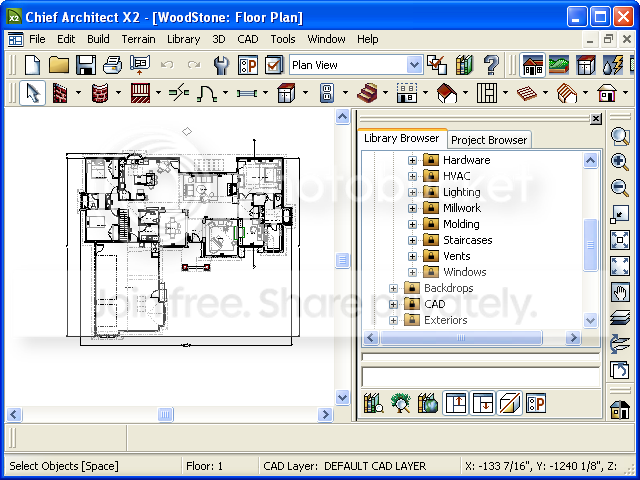Image resolution: width=640 pixels, height=480 pixels.
Task: Open the layer display options icon
Action: click(620, 318)
